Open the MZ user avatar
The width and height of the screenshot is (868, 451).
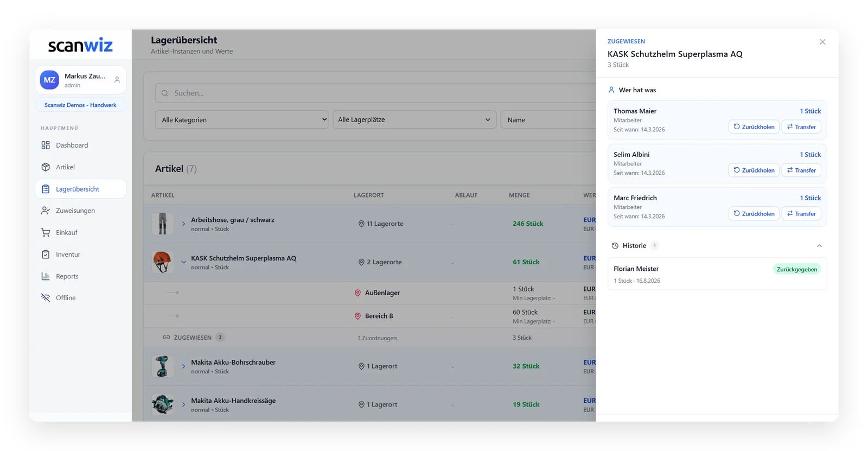tap(49, 80)
